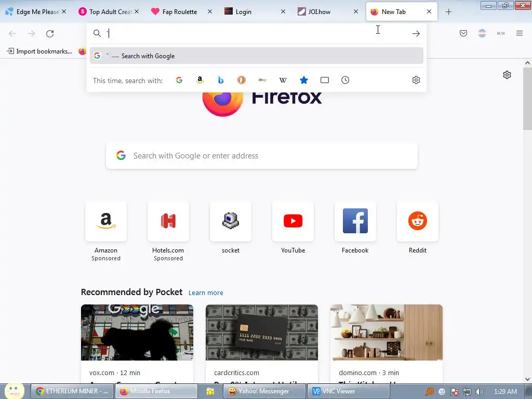This screenshot has height=399, width=532.
Task: Click the go arrow in the address bar
Action: click(416, 34)
